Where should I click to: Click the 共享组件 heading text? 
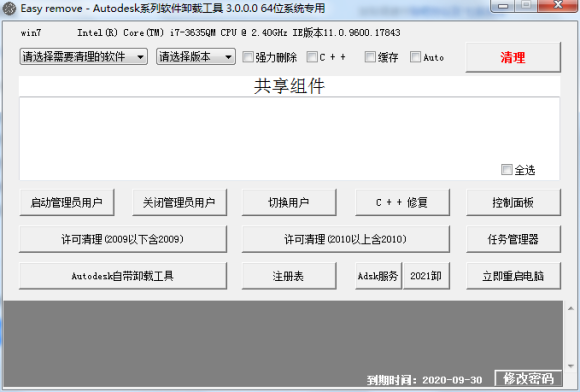pyautogui.click(x=289, y=86)
